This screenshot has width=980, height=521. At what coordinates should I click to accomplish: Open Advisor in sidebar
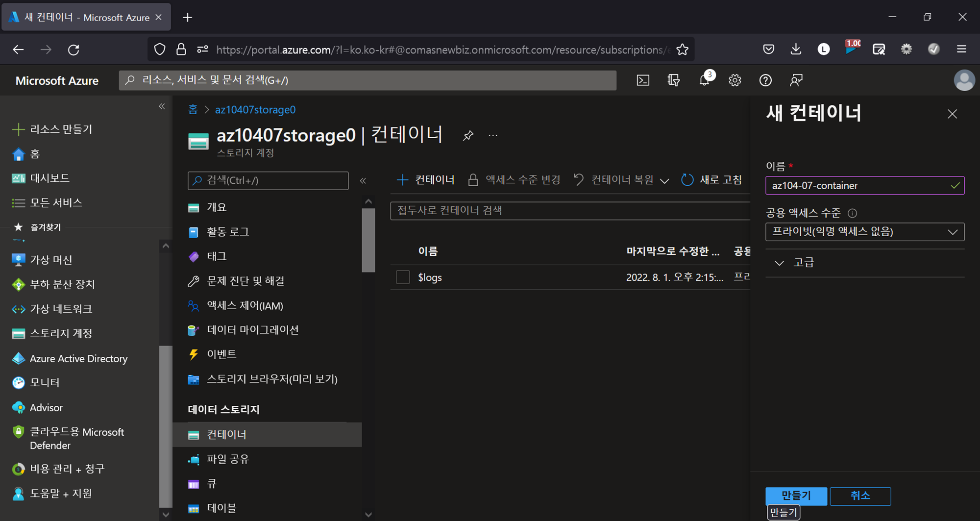pos(37,407)
